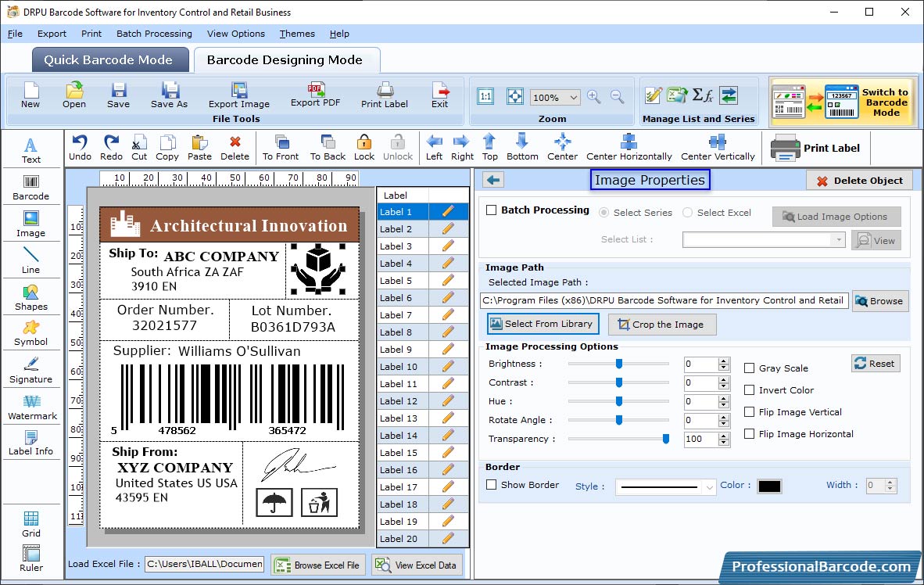Enable Batch Processing checkbox

coord(491,210)
